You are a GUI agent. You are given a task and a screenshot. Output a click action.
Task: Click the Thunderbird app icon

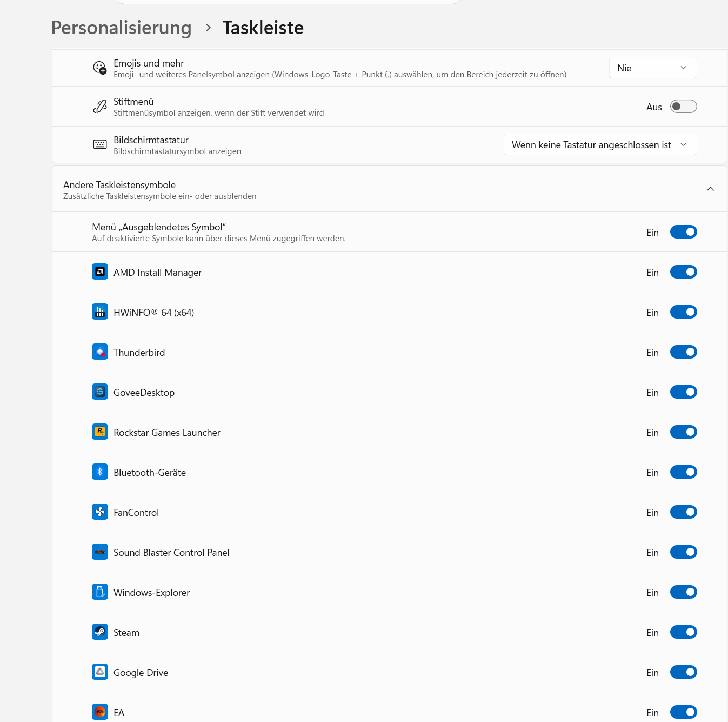[x=100, y=352]
